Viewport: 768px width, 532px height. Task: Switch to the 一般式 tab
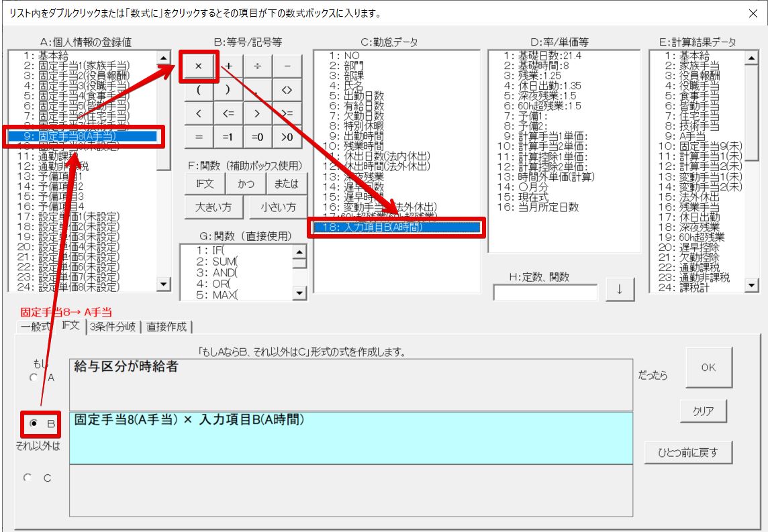pos(36,327)
